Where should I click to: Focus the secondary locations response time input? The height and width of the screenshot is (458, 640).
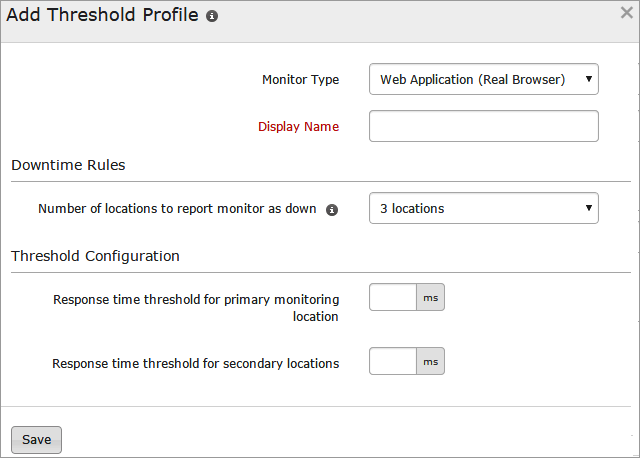tap(393, 361)
